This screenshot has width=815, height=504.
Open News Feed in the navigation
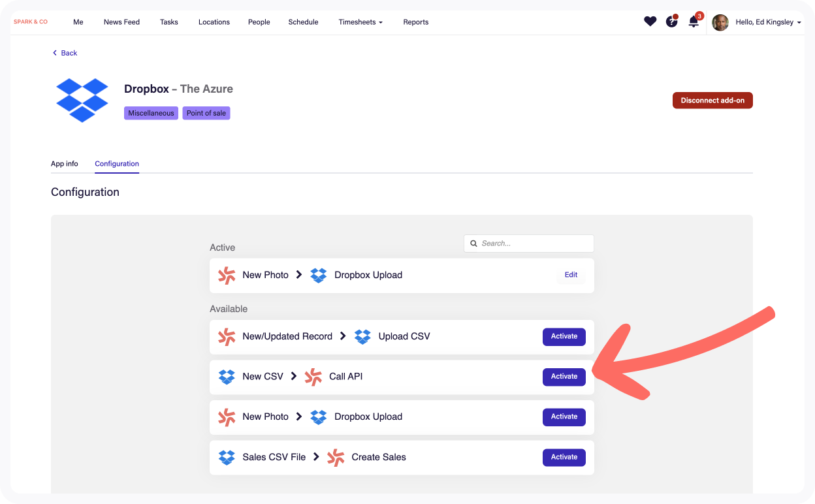point(121,22)
